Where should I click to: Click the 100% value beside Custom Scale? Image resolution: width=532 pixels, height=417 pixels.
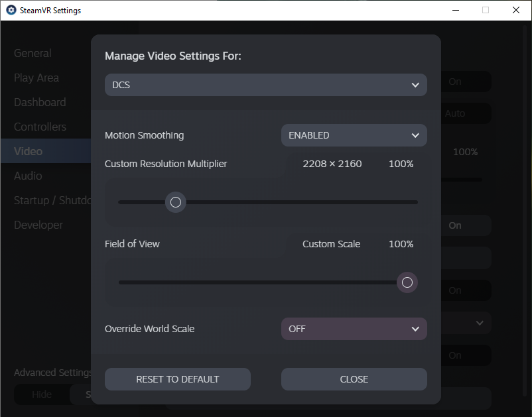point(401,244)
